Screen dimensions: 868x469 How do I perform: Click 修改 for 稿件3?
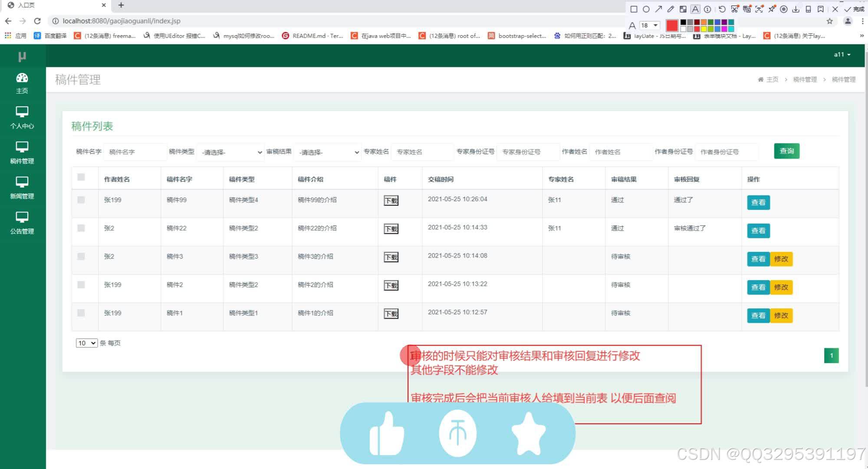coord(781,259)
